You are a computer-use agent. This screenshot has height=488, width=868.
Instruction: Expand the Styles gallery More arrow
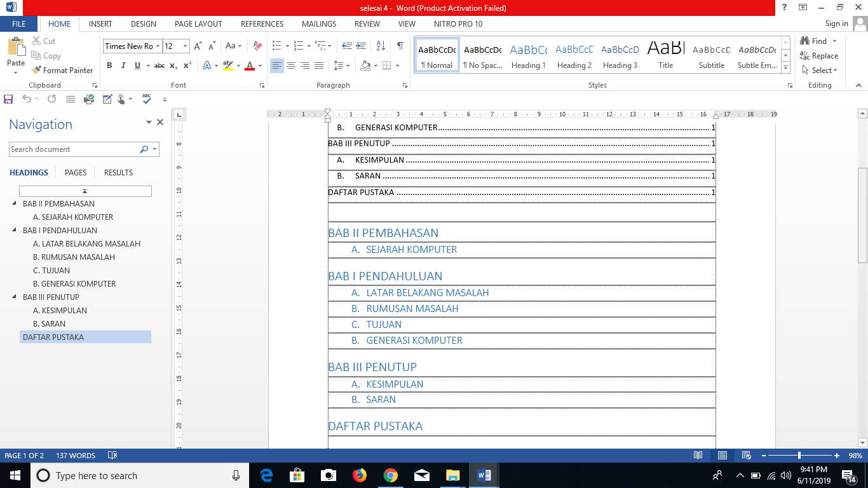click(x=786, y=67)
